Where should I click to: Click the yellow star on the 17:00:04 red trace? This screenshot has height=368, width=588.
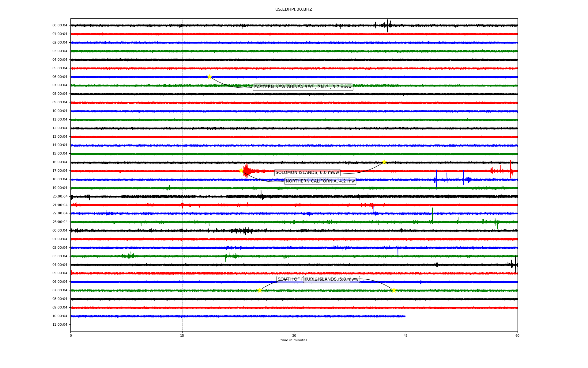coord(241,171)
